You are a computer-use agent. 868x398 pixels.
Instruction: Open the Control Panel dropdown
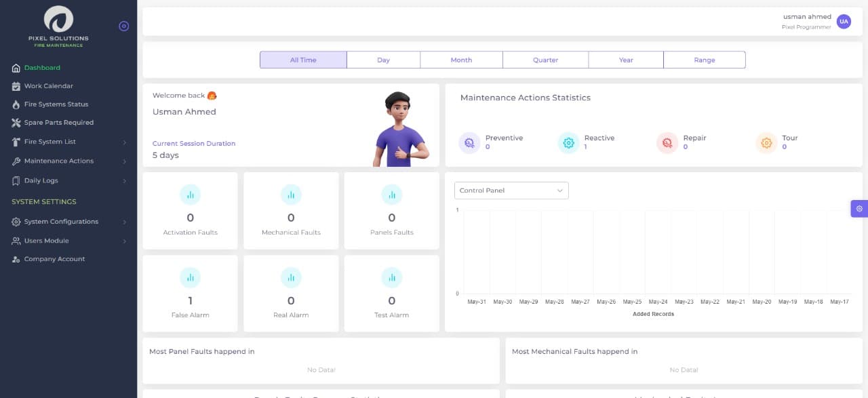tap(511, 191)
